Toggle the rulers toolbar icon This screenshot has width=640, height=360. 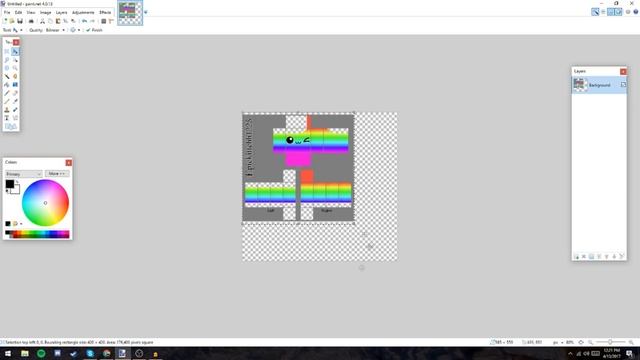[111, 21]
